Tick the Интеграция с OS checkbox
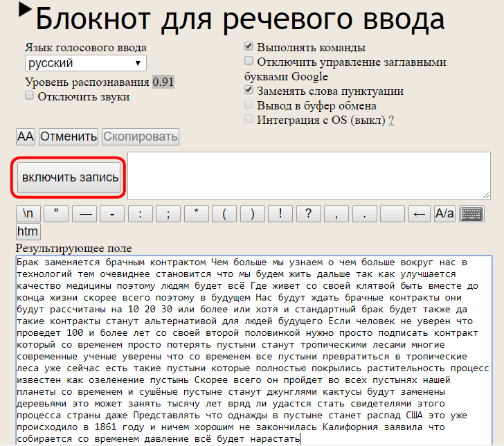This screenshot has height=446, width=504. 249,118
